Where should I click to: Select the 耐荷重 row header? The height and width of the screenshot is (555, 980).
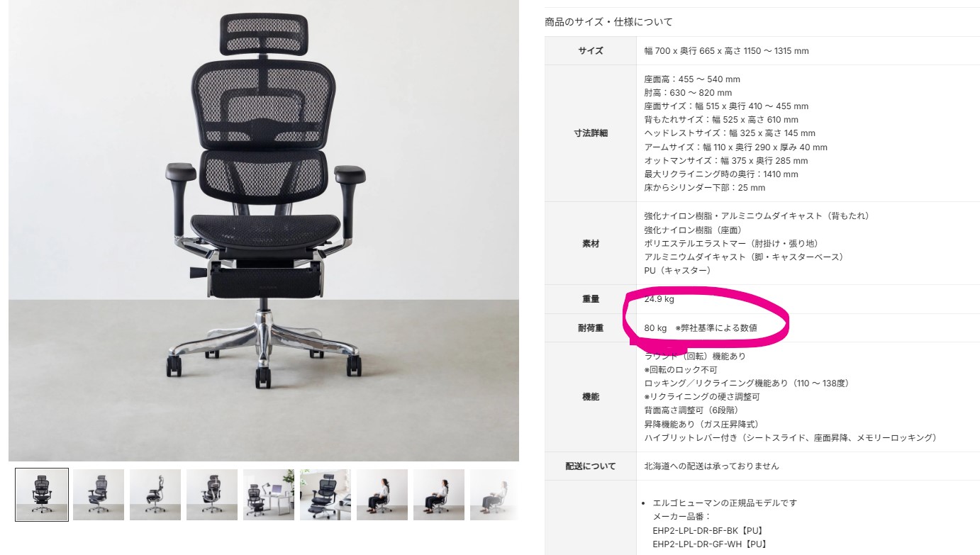click(x=591, y=328)
